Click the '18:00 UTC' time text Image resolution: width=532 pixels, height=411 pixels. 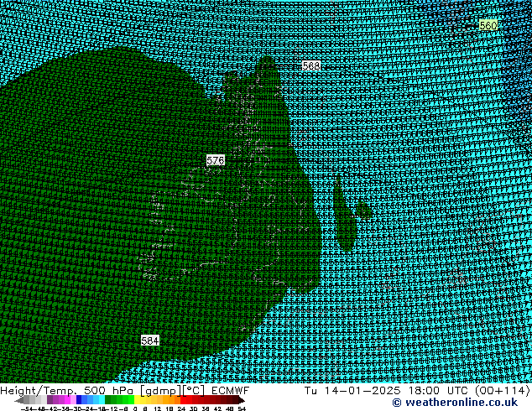(438, 391)
